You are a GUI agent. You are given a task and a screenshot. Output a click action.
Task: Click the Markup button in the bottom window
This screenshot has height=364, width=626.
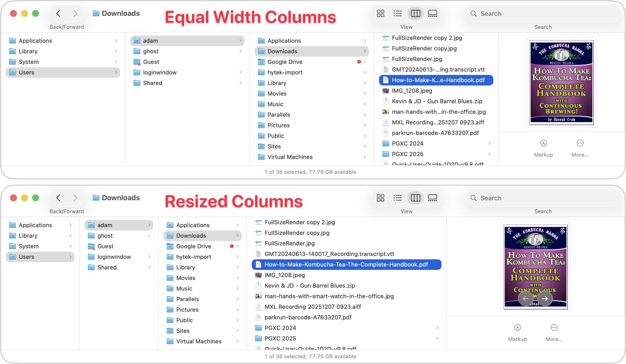click(517, 328)
